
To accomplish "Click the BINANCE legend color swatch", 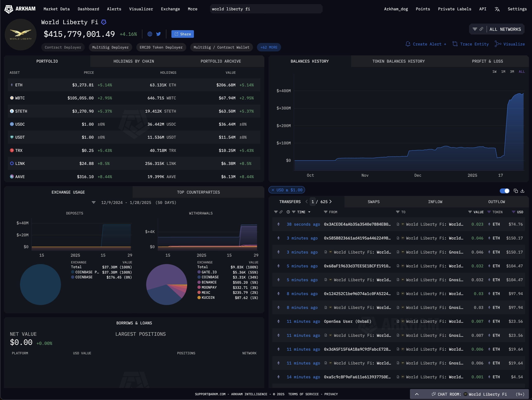I will (199, 282).
